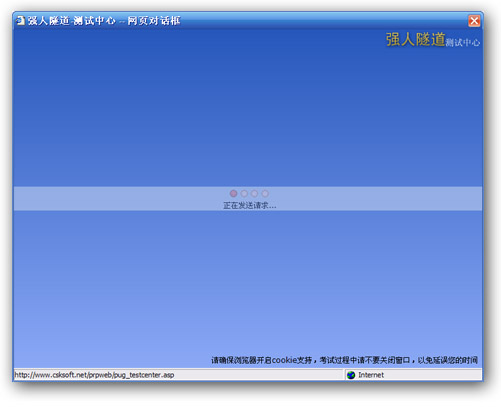This screenshot has width=501, height=407.
Task: Click the empty status bar pane before the Internet zone
Action: [259, 375]
